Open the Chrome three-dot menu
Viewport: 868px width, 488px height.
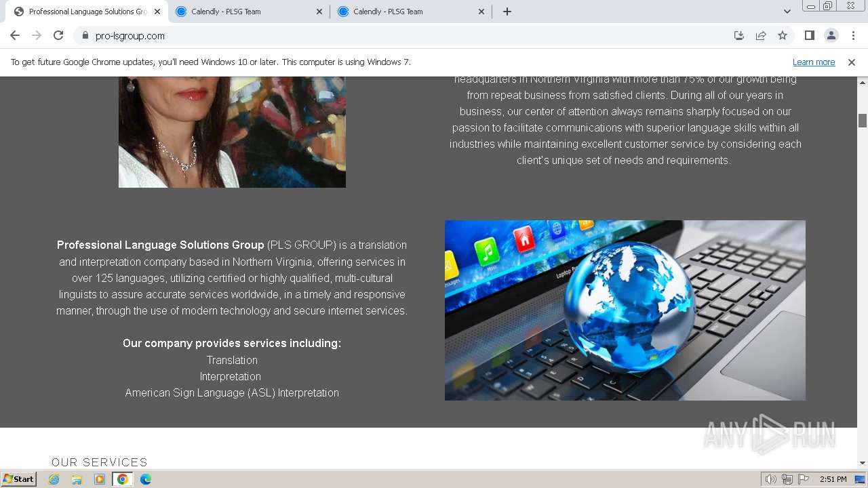point(853,35)
